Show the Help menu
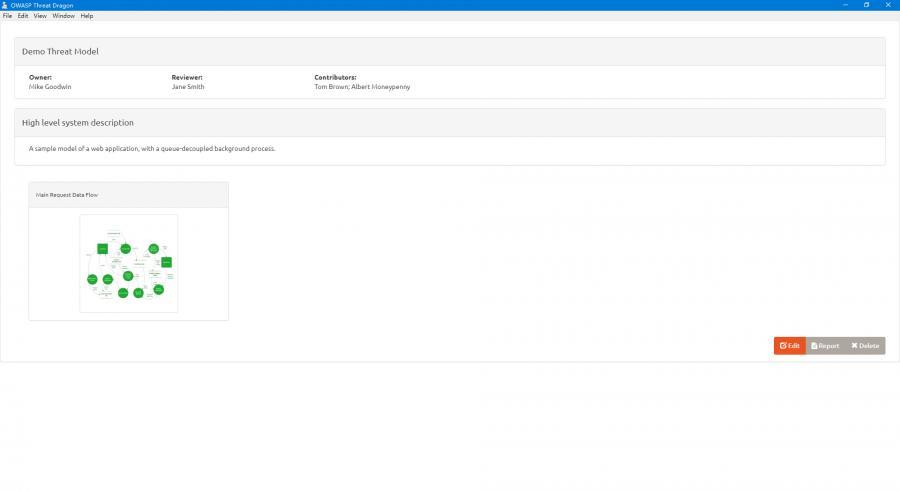The height and width of the screenshot is (491, 900). click(87, 16)
